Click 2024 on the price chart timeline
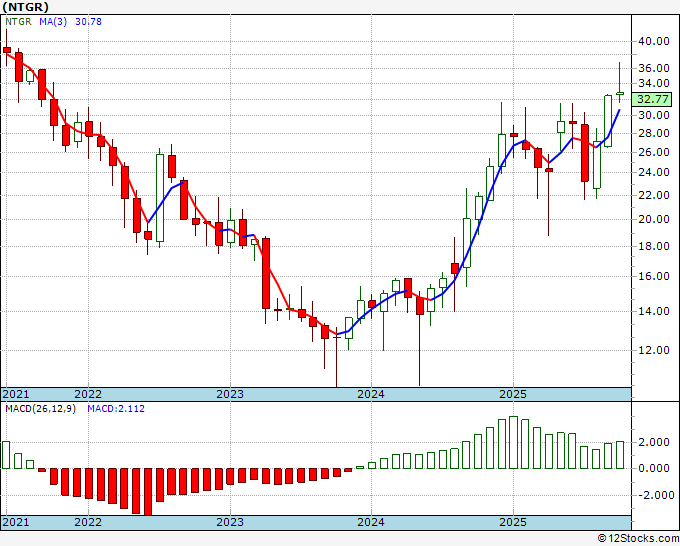This screenshot has height=546, width=680. [x=371, y=394]
